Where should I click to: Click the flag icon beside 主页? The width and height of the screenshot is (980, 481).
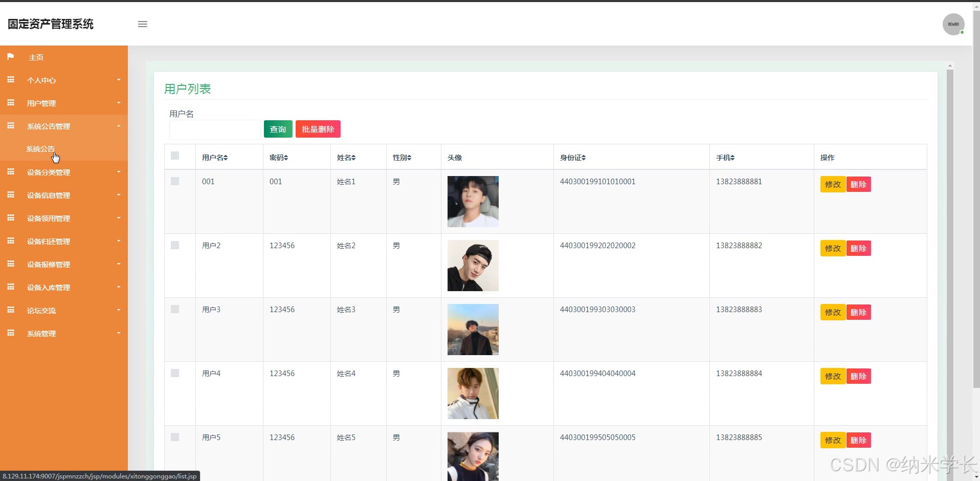10,56
